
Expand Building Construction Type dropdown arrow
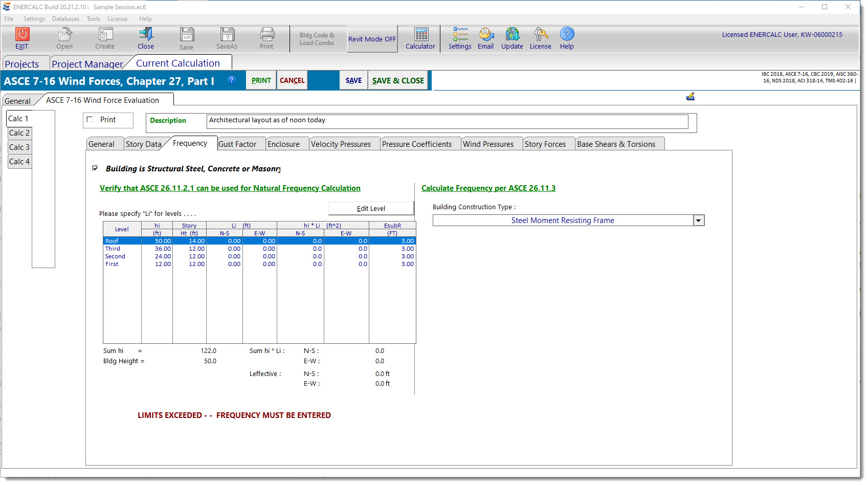(x=699, y=221)
